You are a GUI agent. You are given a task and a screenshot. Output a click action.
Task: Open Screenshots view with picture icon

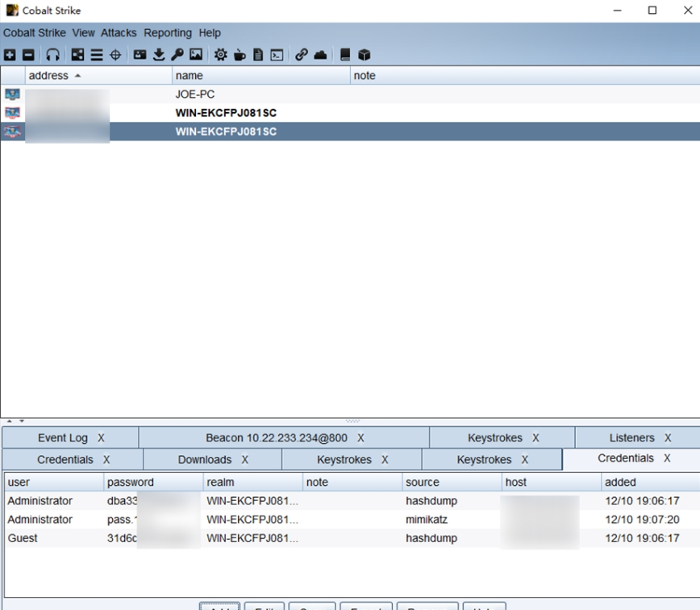coord(196,54)
